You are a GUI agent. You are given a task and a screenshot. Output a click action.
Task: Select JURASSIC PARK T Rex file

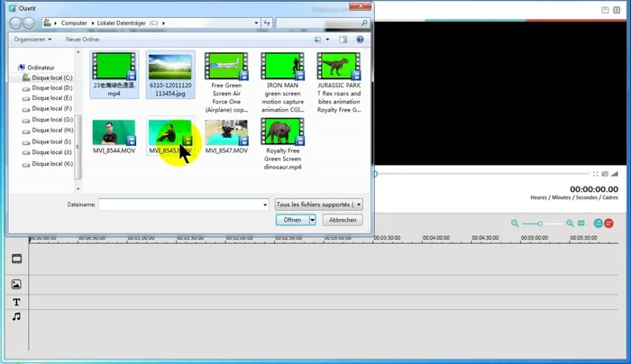point(339,83)
